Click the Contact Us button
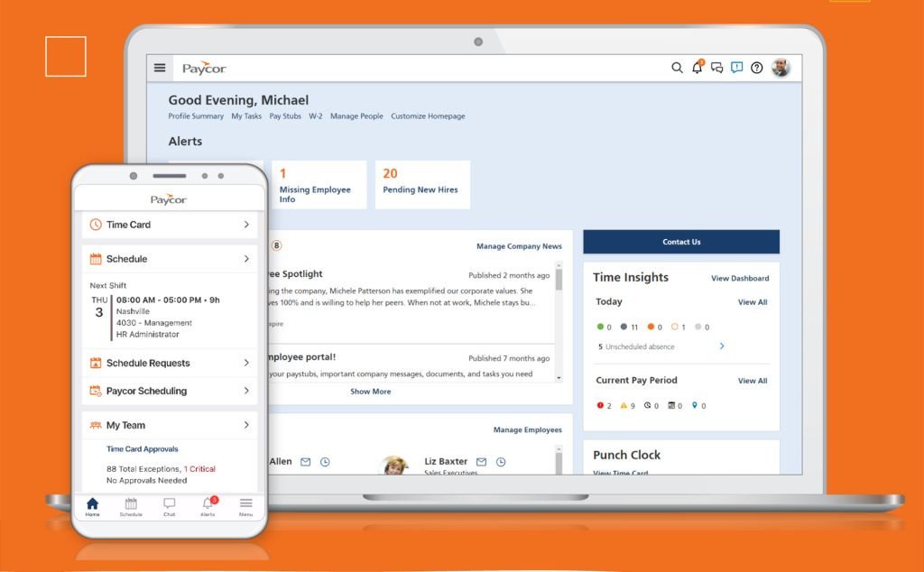Screen dimensions: 924x572 point(681,242)
